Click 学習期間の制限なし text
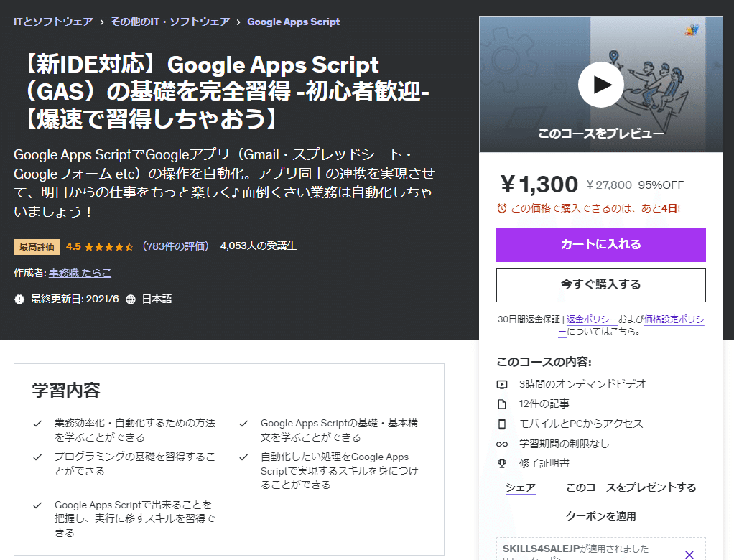The height and width of the screenshot is (560, 734). tap(564, 444)
